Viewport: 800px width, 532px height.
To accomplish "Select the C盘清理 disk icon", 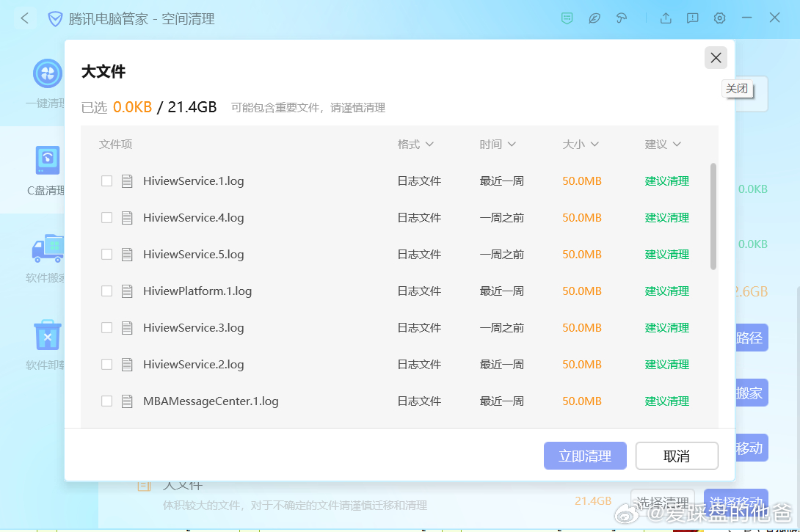I will 47,160.
